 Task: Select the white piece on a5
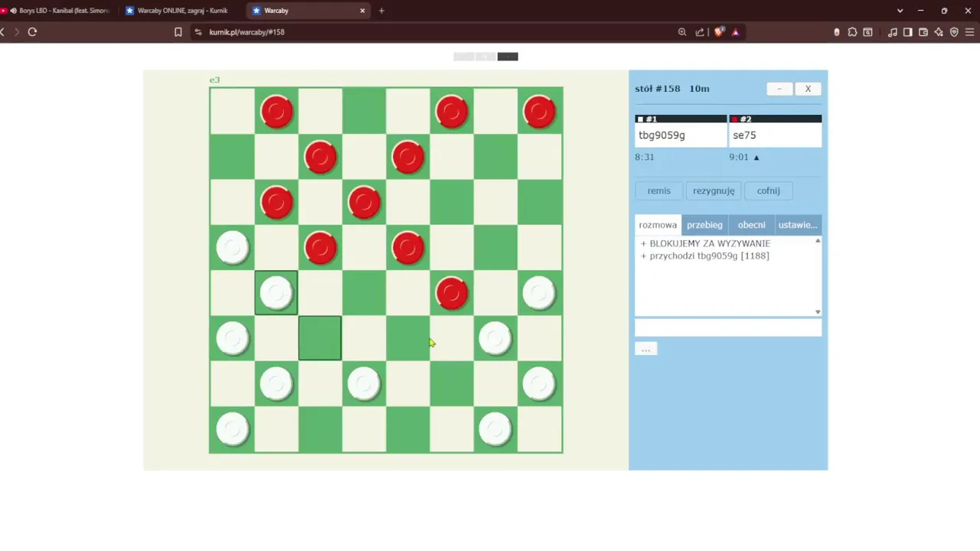click(x=232, y=247)
